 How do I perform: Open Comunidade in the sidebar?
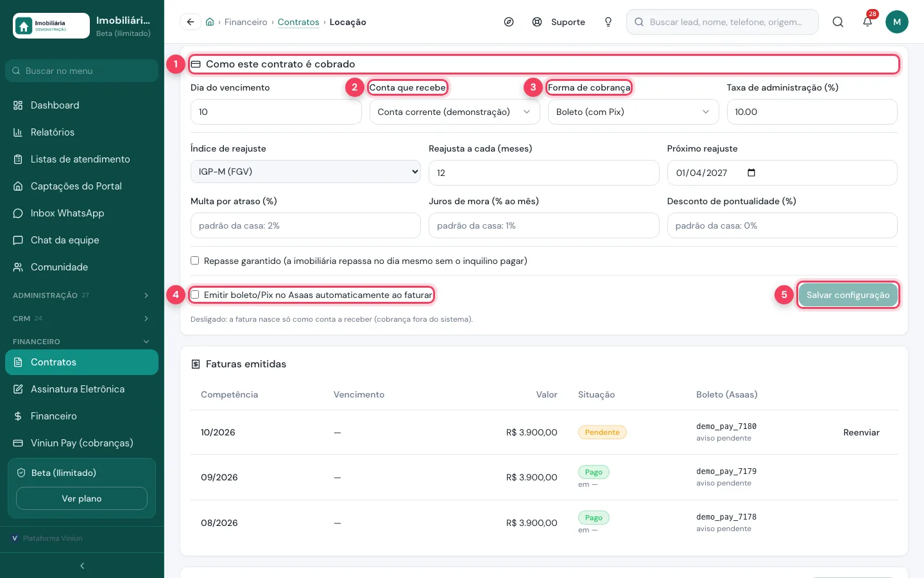coord(81,267)
